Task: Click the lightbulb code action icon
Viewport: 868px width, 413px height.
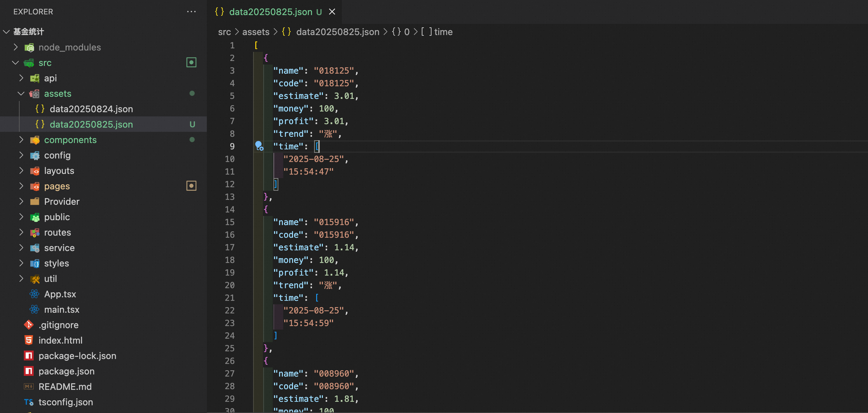Action: point(259,145)
